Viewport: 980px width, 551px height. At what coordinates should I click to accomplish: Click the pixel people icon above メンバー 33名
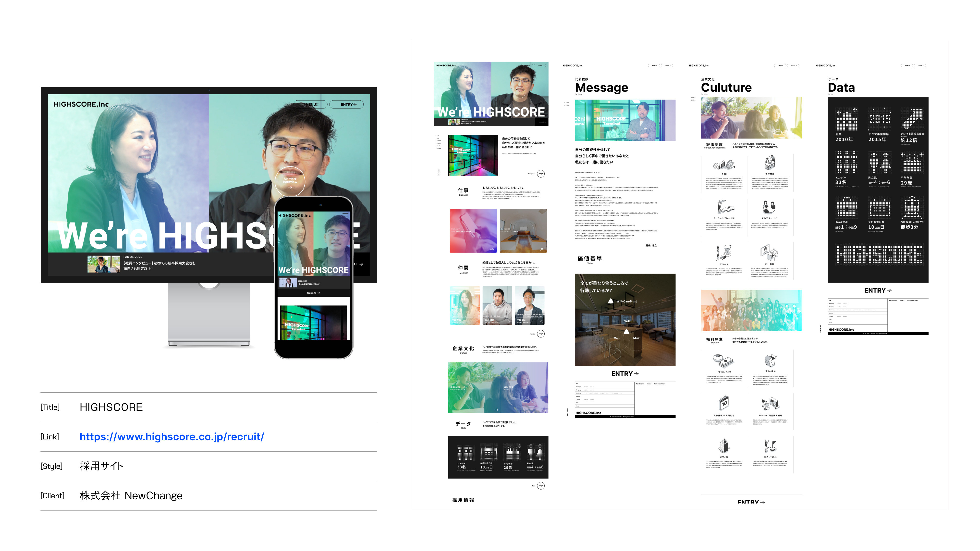(846, 162)
